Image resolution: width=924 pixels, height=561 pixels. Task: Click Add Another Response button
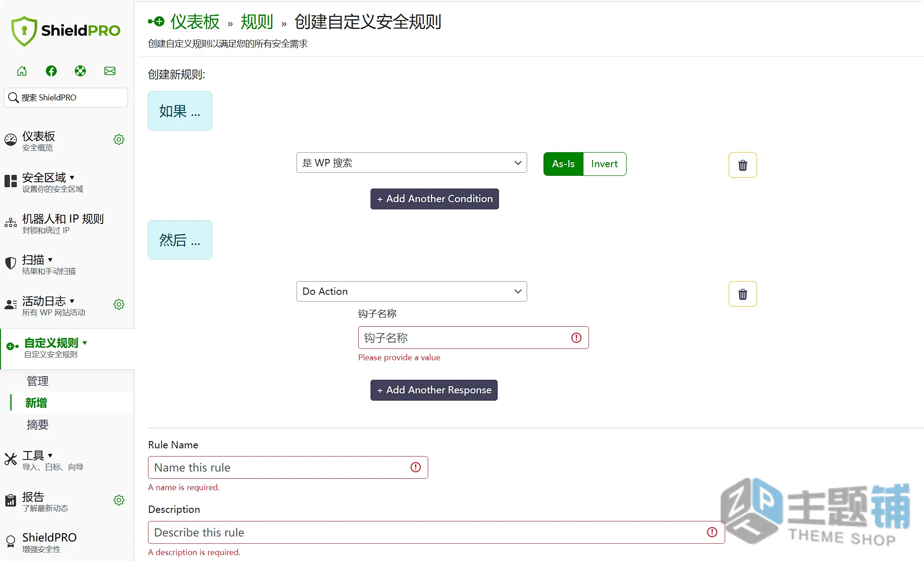[x=434, y=390]
